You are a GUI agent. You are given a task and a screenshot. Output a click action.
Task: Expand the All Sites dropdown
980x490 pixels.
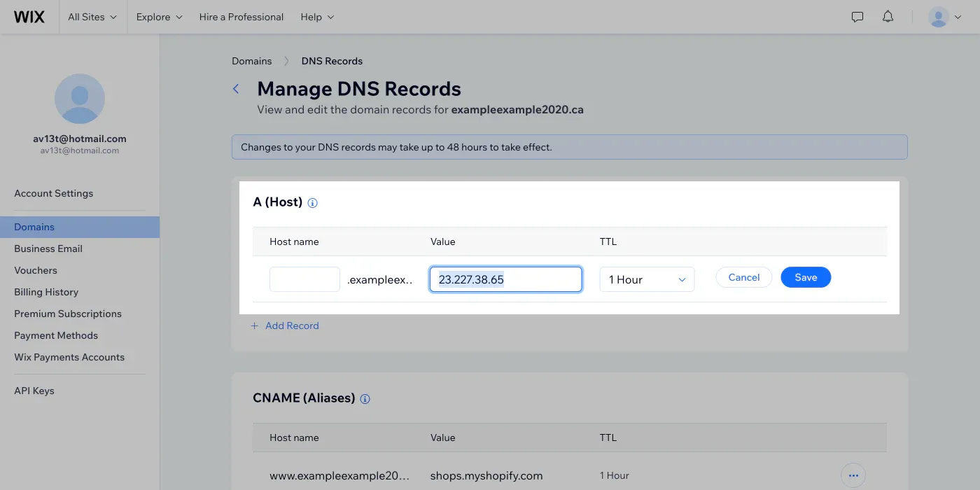click(x=92, y=17)
